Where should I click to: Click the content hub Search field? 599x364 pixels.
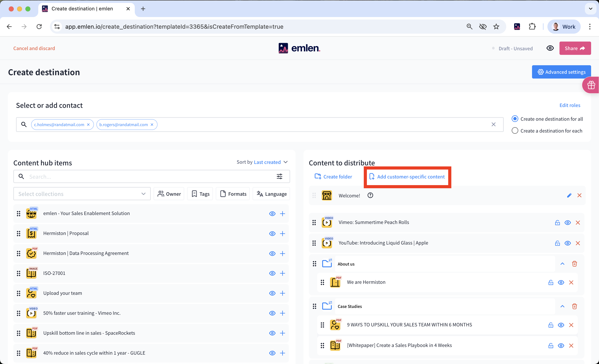pos(146,177)
